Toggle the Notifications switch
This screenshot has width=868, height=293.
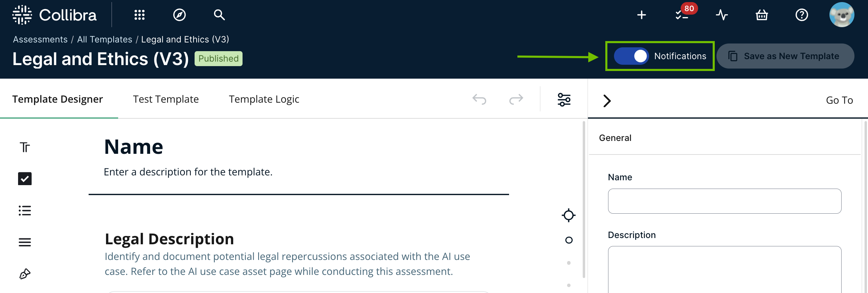coord(631,56)
